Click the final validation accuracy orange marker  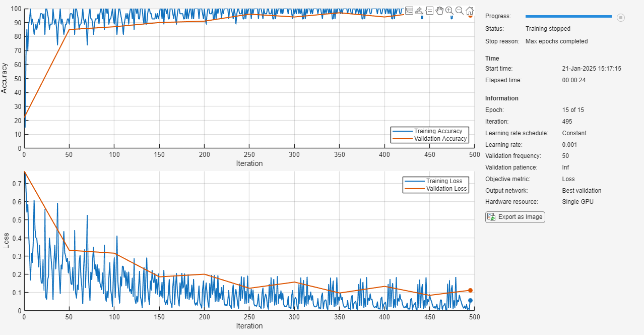tap(470, 15)
